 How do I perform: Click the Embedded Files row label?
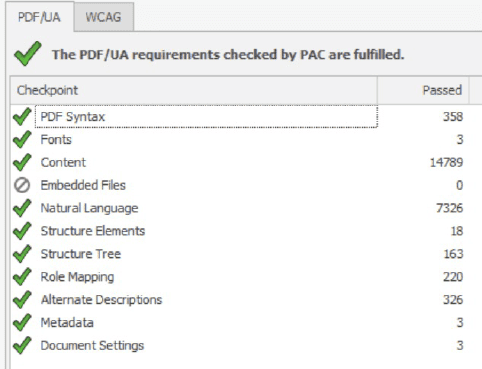[83, 185]
